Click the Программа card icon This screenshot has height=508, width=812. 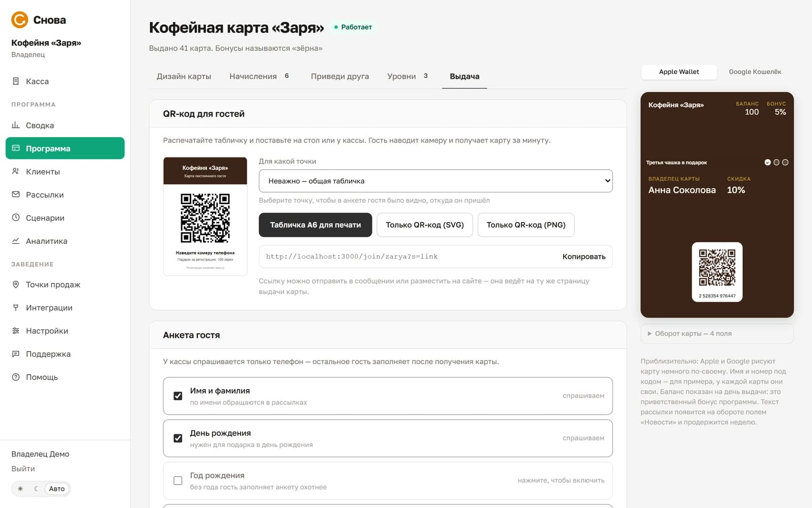pyautogui.click(x=16, y=148)
